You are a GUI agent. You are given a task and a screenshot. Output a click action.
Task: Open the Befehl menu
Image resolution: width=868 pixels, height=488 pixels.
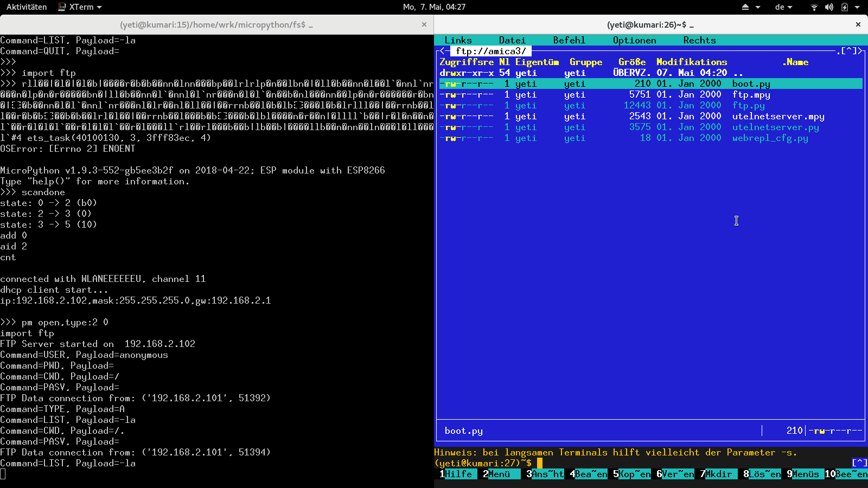(x=569, y=40)
